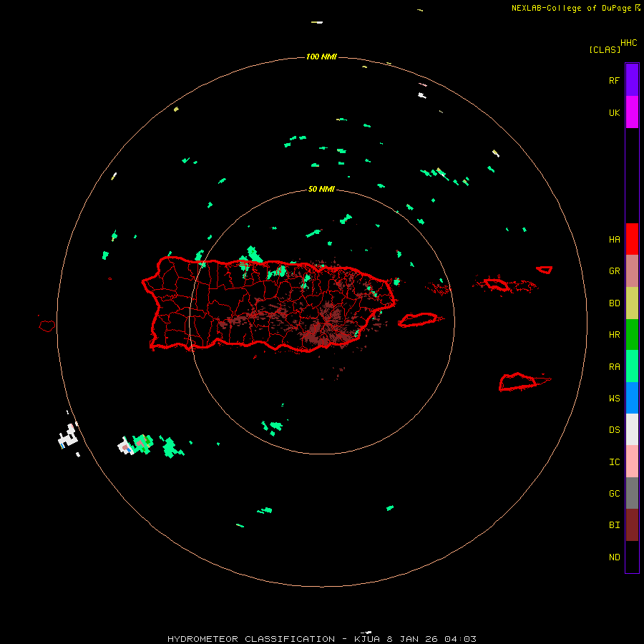Viewport: 644px width, 644px height.
Task: Click the HHC product label
Action: [x=629, y=43]
